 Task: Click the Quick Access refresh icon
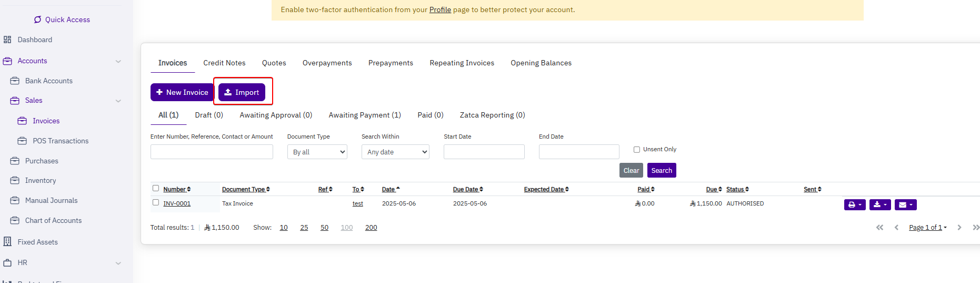point(38,19)
